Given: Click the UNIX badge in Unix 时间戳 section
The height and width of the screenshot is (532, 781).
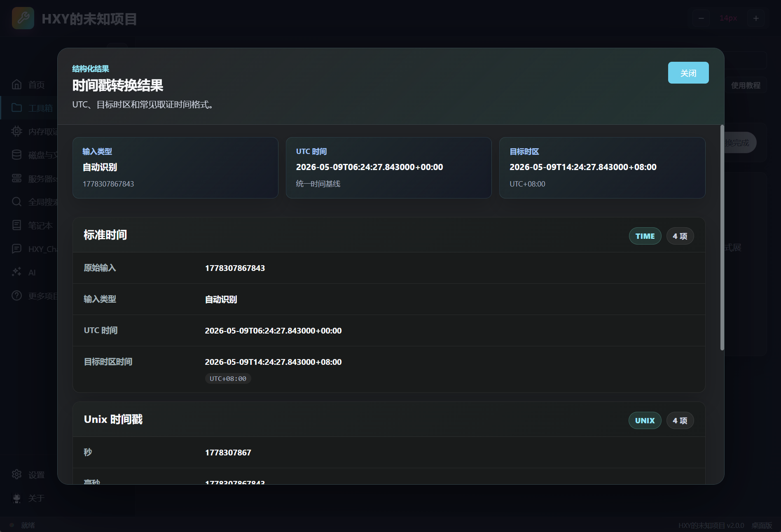Looking at the screenshot, I should [x=645, y=420].
